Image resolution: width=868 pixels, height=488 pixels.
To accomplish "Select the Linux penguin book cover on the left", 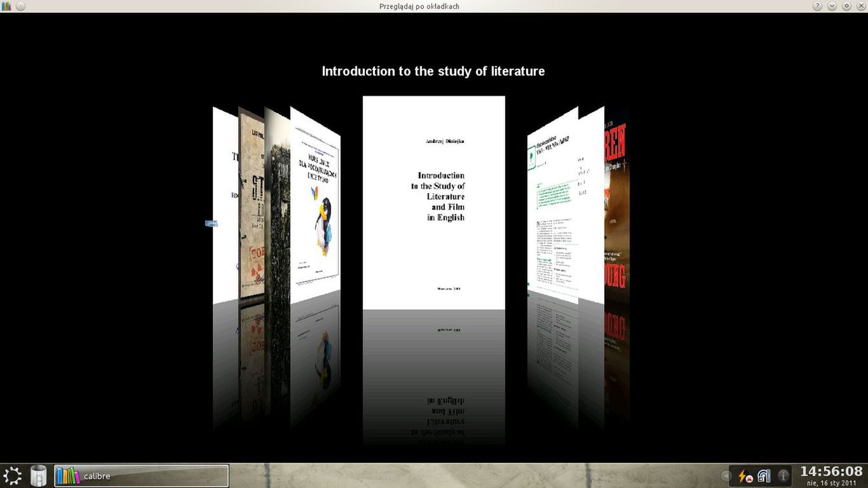I will tap(315, 205).
